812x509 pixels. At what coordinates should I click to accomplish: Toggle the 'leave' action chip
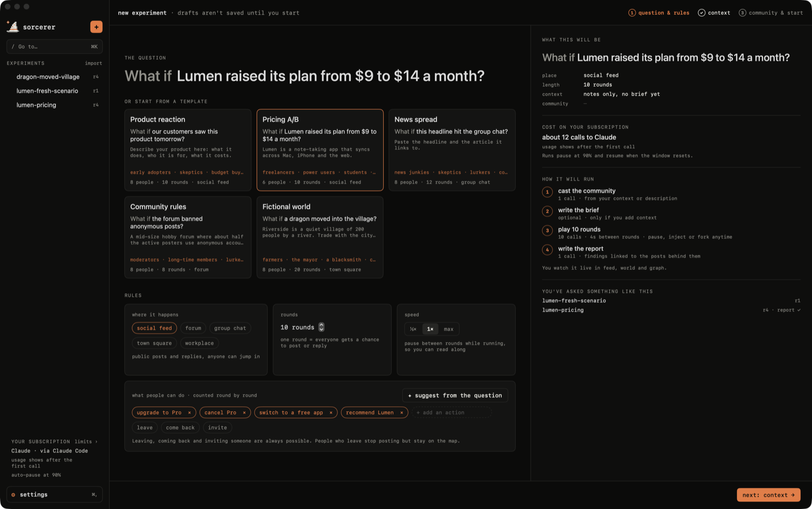pos(145,428)
